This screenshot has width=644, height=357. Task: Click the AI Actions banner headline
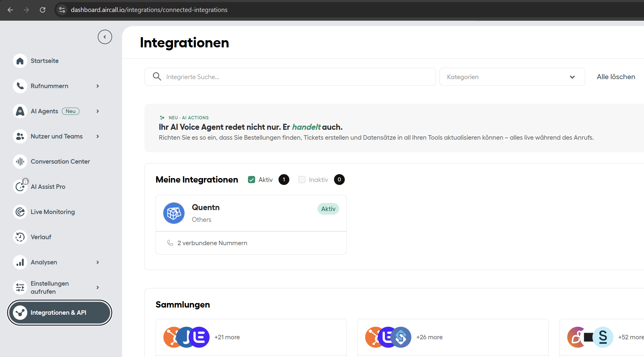(x=251, y=127)
